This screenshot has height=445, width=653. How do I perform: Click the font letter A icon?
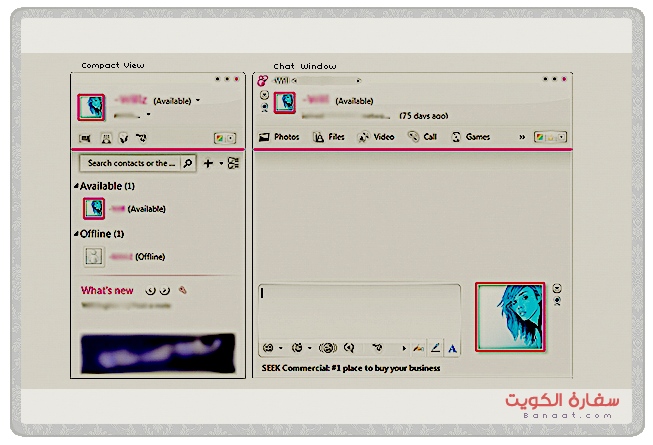coord(452,348)
